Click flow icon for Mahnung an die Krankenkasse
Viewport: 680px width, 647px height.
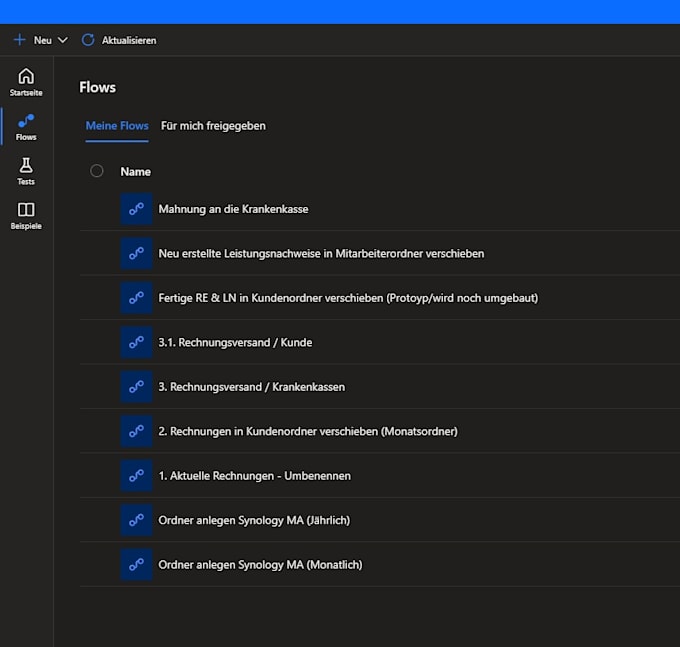pos(137,209)
